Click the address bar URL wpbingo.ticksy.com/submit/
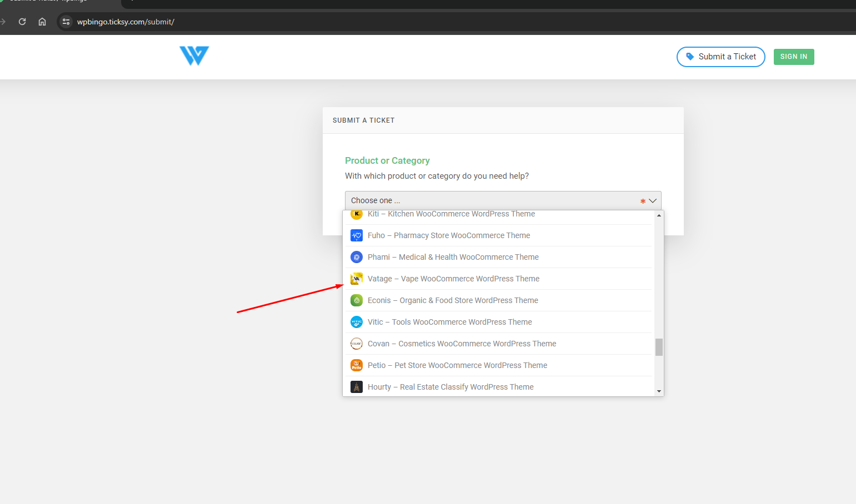 pyautogui.click(x=126, y=22)
